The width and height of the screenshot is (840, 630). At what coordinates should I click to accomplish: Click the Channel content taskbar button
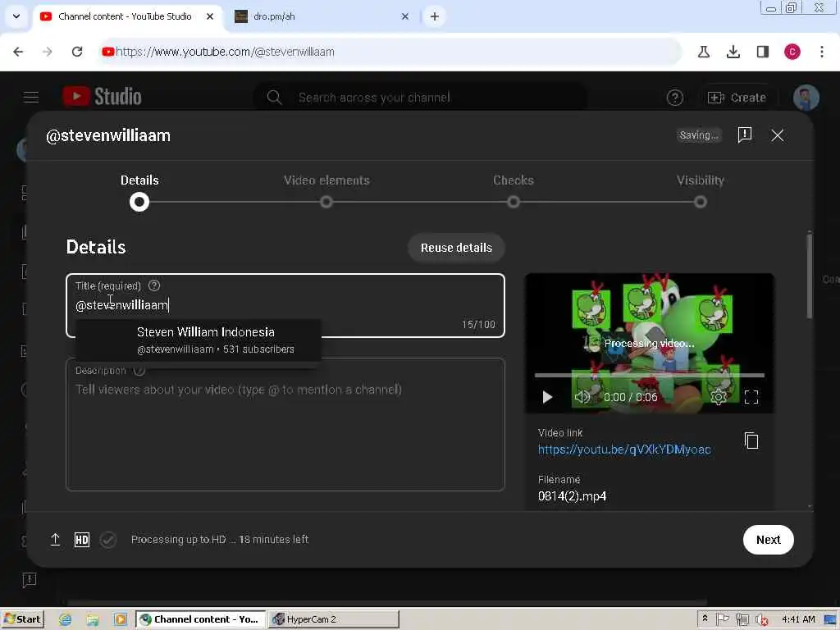[x=200, y=619]
